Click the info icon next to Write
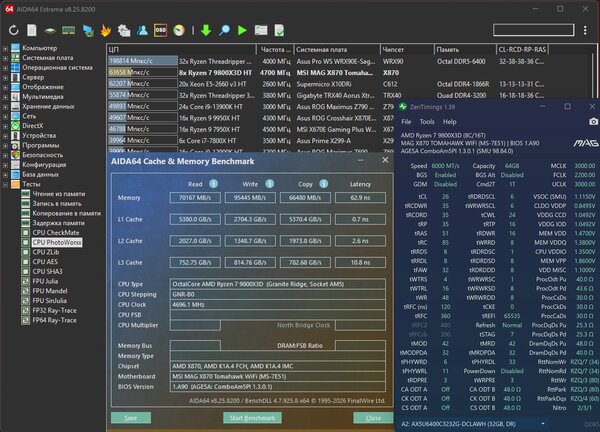Image resolution: width=600 pixels, height=432 pixels. pos(269,184)
